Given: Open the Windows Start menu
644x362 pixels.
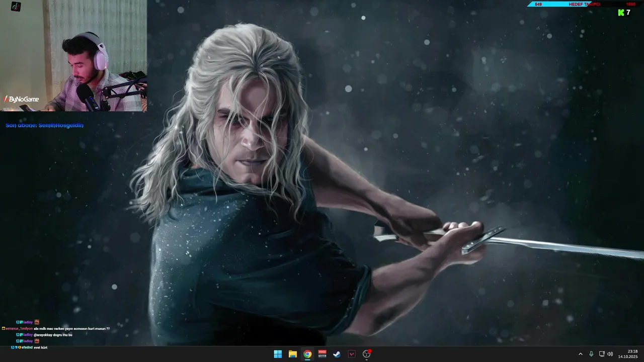Looking at the screenshot, I should click(278, 354).
